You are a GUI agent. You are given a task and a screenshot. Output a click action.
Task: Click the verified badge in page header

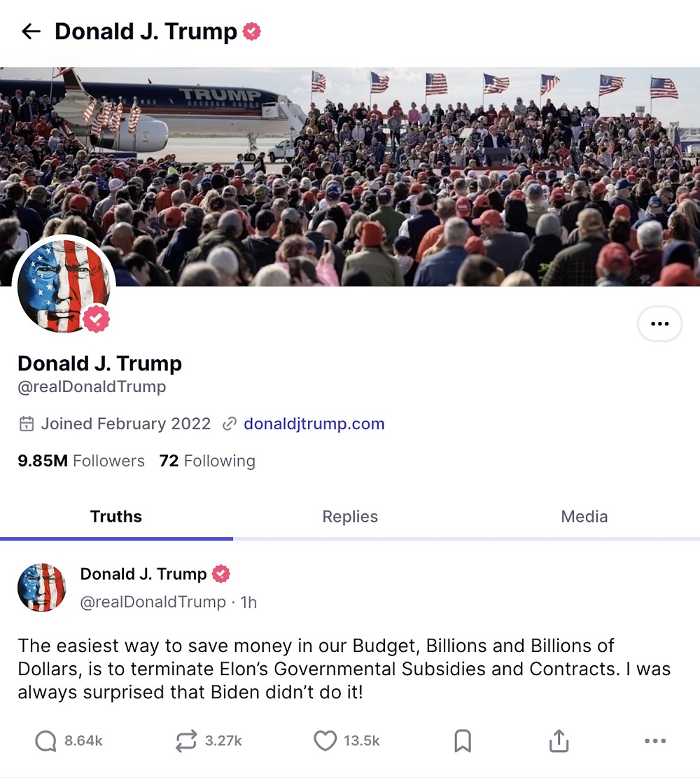pos(251,32)
